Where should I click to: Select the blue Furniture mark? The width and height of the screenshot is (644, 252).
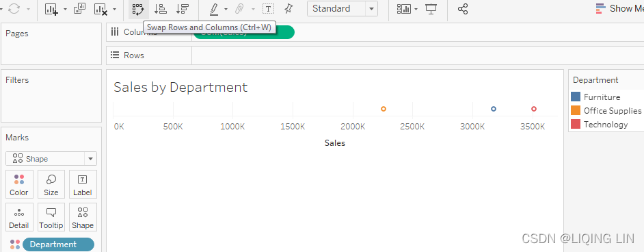click(x=494, y=109)
